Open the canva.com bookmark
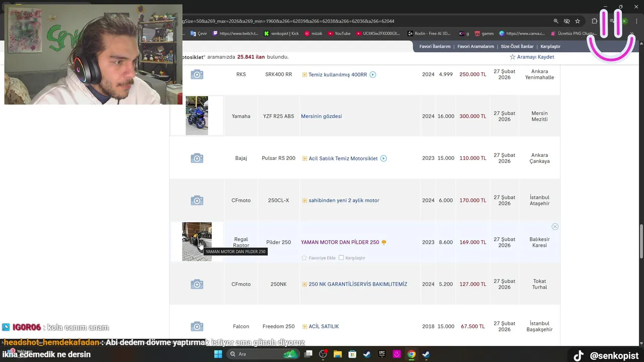 click(522, 34)
